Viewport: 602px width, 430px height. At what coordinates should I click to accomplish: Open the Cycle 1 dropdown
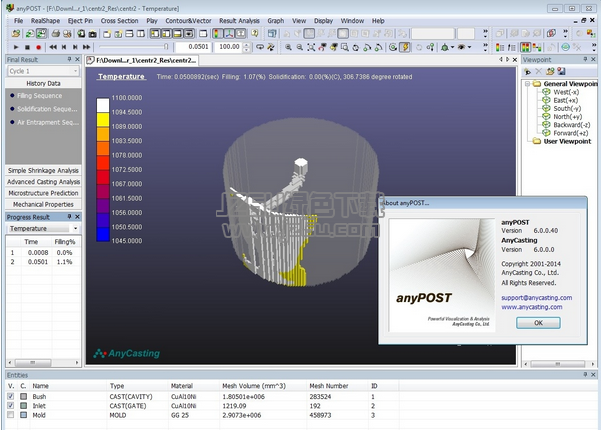coord(43,71)
